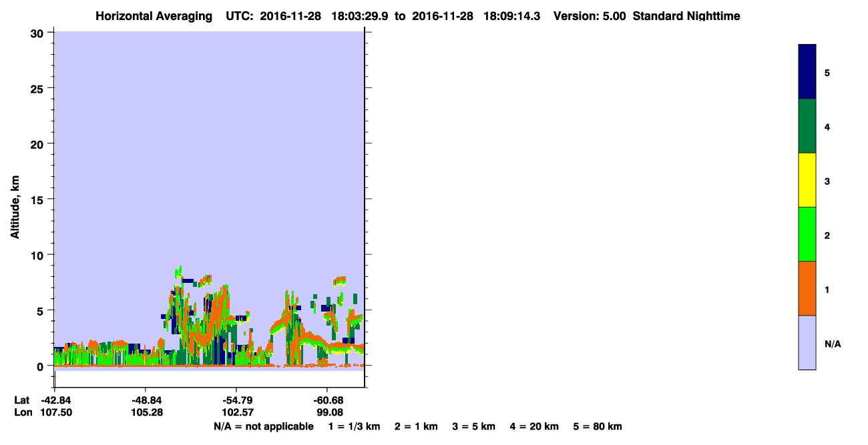Click longitude value 107.50

click(x=57, y=412)
